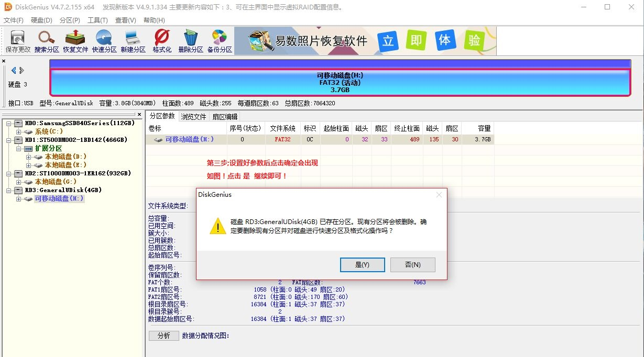The image size is (644, 357).
Task: Open the 易数照片恢复软件 banner ad
Action: point(365,41)
